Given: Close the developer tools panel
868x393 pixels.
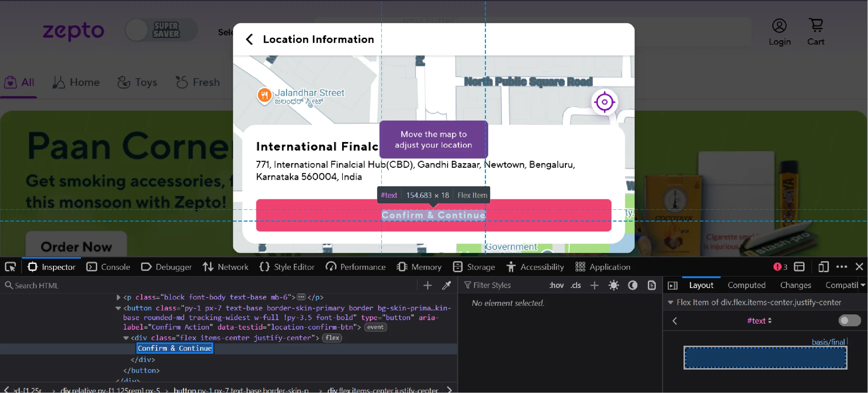Looking at the screenshot, I should click(x=859, y=267).
